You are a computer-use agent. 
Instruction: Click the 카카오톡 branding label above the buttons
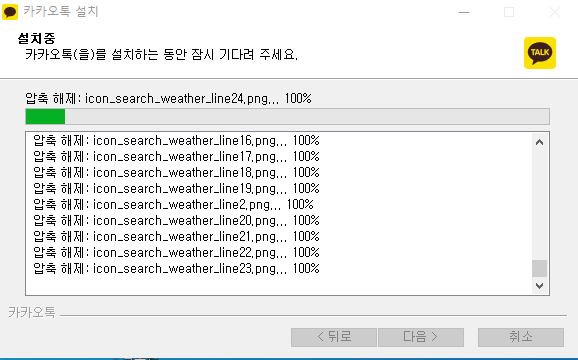point(32,312)
